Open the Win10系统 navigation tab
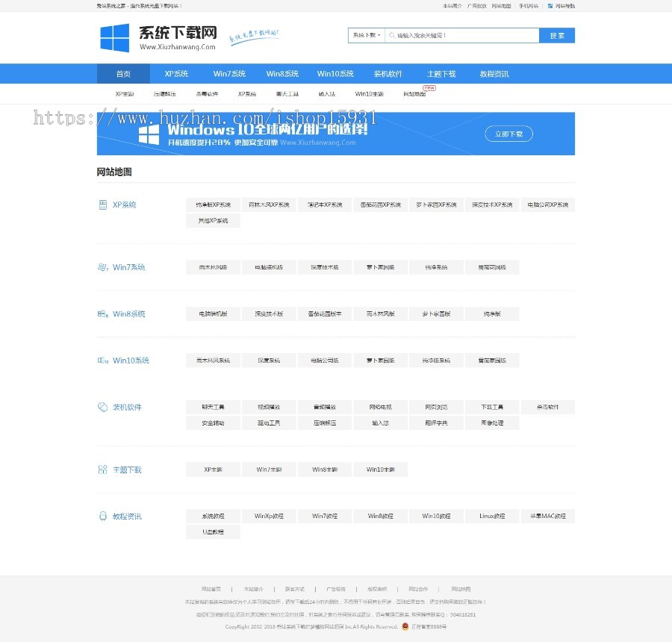The height and width of the screenshot is (642, 672). pos(335,74)
